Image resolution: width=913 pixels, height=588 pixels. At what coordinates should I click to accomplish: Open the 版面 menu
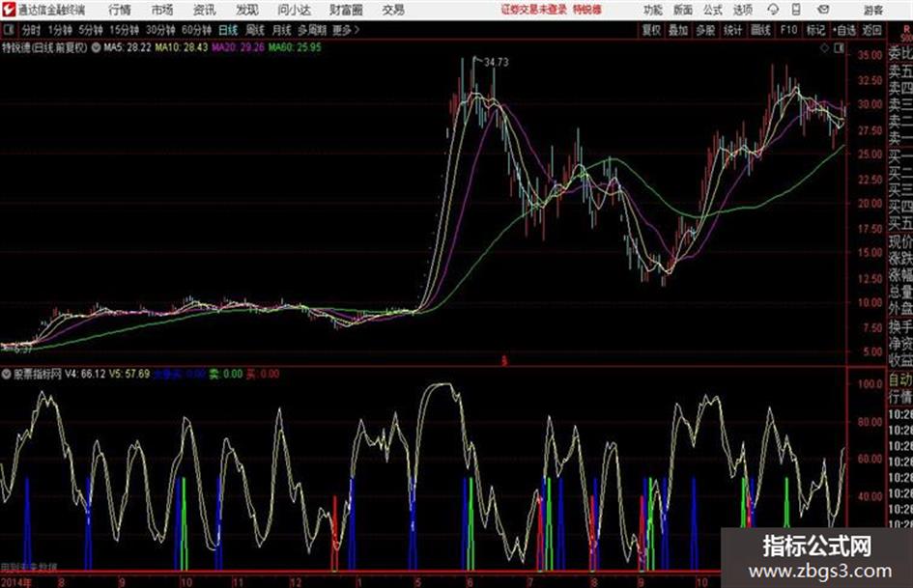click(x=682, y=10)
